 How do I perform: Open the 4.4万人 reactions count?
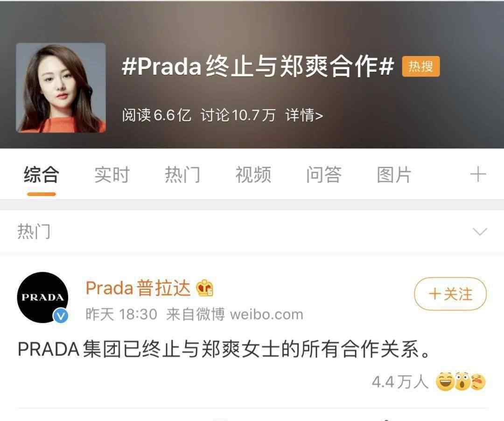pos(400,382)
